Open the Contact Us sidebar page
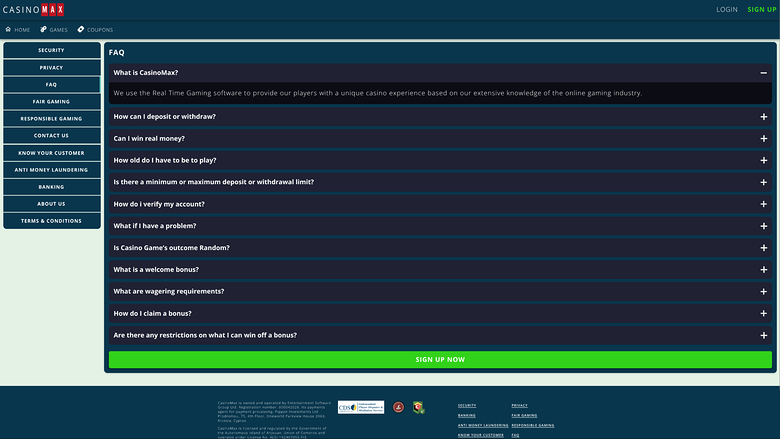 click(x=52, y=136)
